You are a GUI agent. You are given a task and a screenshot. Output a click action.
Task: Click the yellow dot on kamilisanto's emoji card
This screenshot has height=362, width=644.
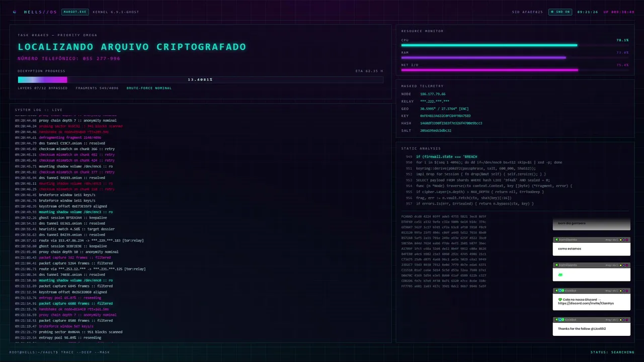point(620,265)
